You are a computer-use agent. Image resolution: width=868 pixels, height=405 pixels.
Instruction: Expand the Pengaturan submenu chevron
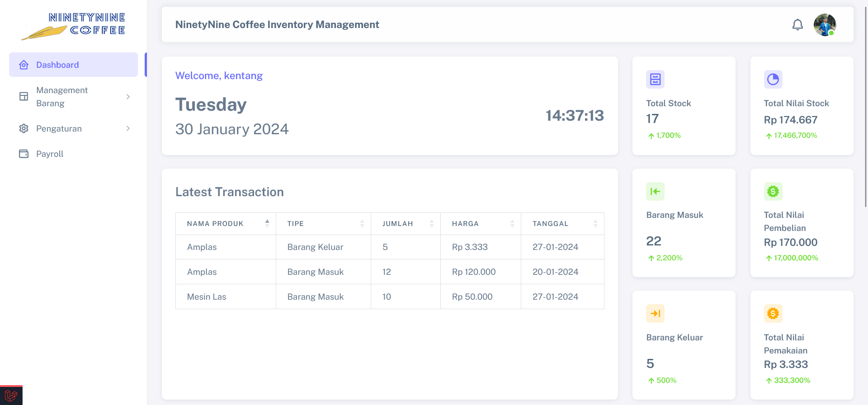click(x=128, y=129)
